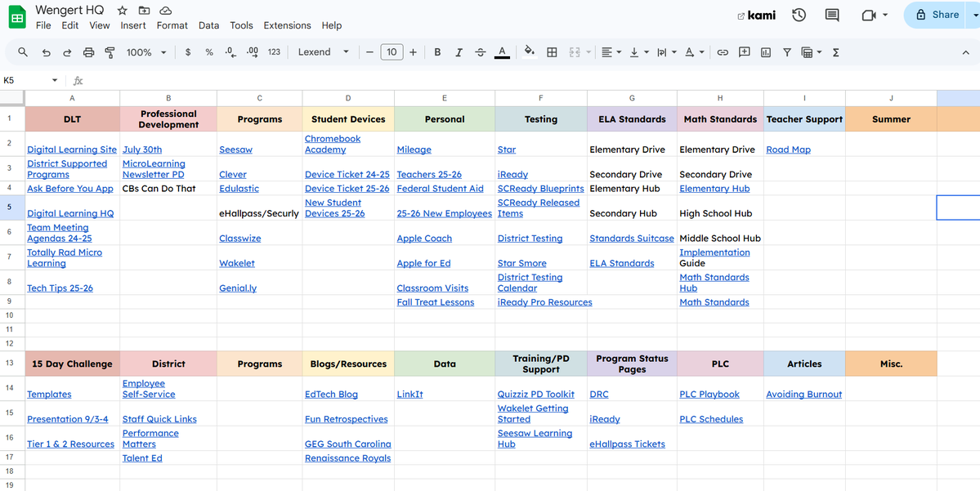
Task: Open the Edit menu
Action: click(70, 25)
